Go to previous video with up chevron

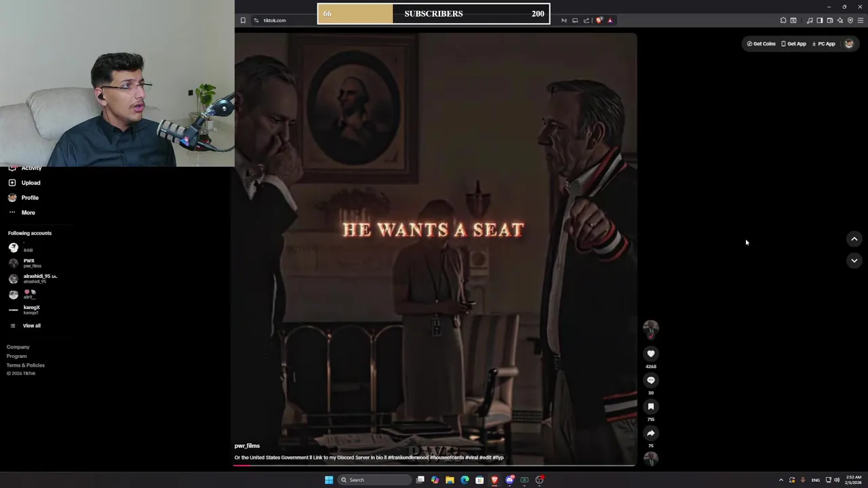tap(854, 239)
